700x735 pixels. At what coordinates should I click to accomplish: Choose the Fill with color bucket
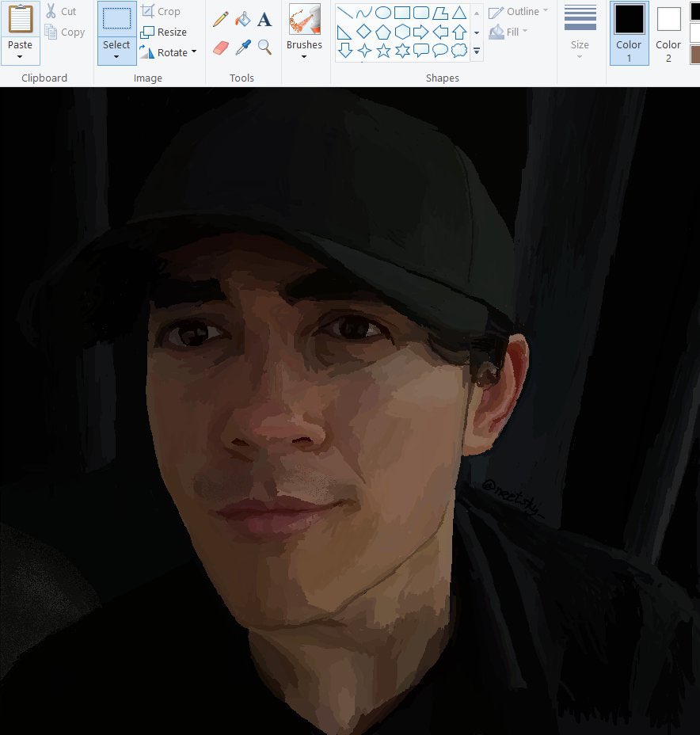[243, 19]
